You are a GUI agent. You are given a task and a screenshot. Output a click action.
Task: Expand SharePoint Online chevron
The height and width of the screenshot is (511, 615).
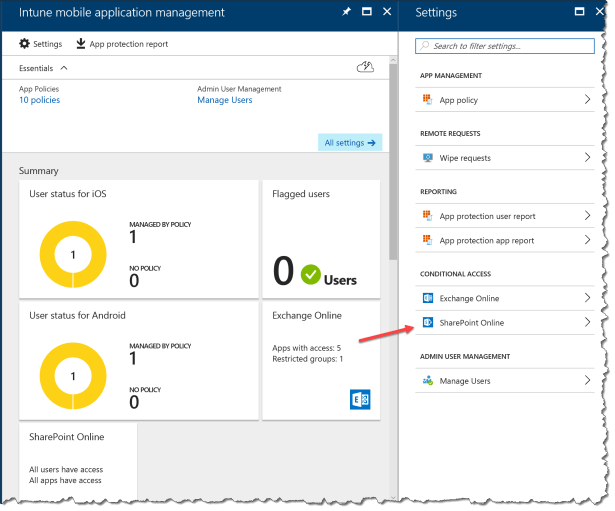pos(587,322)
